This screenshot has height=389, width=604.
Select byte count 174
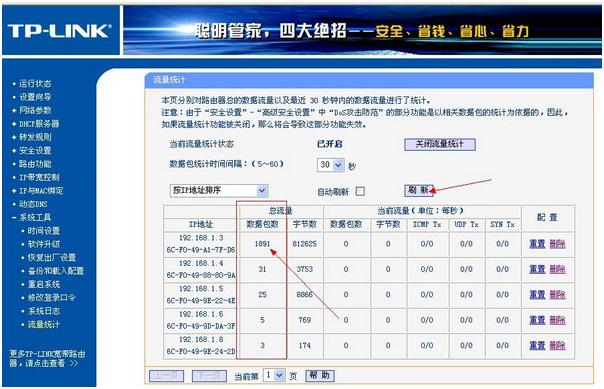[305, 345]
